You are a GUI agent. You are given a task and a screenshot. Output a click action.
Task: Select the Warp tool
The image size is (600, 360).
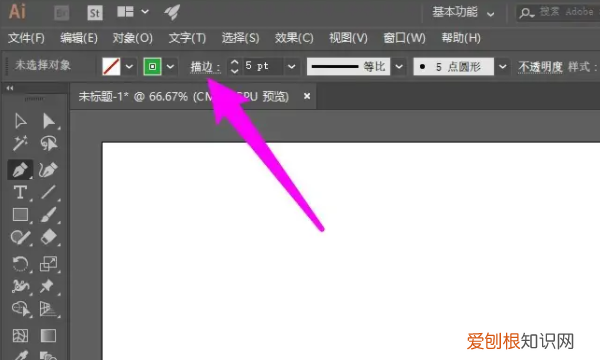[20, 286]
